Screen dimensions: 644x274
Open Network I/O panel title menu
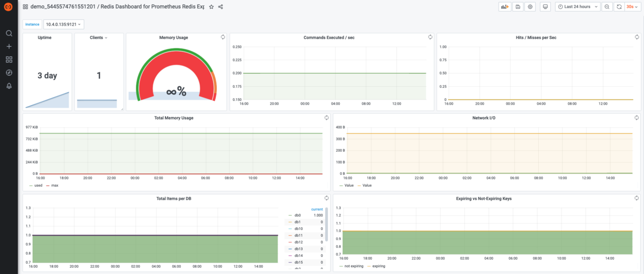484,117
